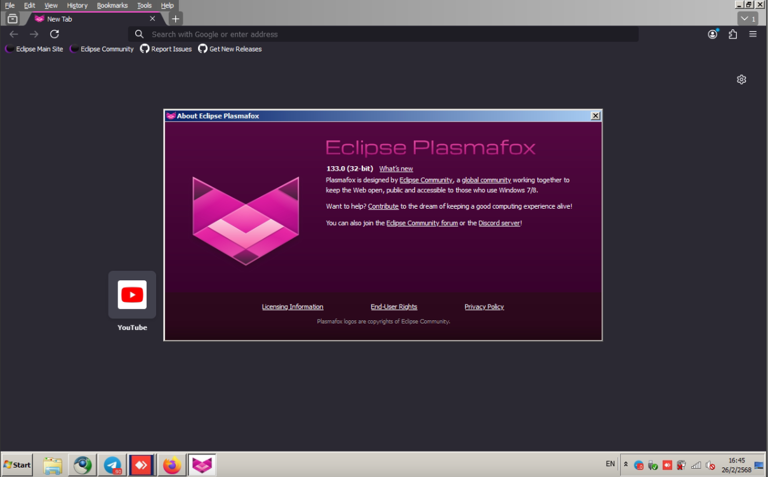
Task: Open a new tab with plus button
Action: click(175, 19)
